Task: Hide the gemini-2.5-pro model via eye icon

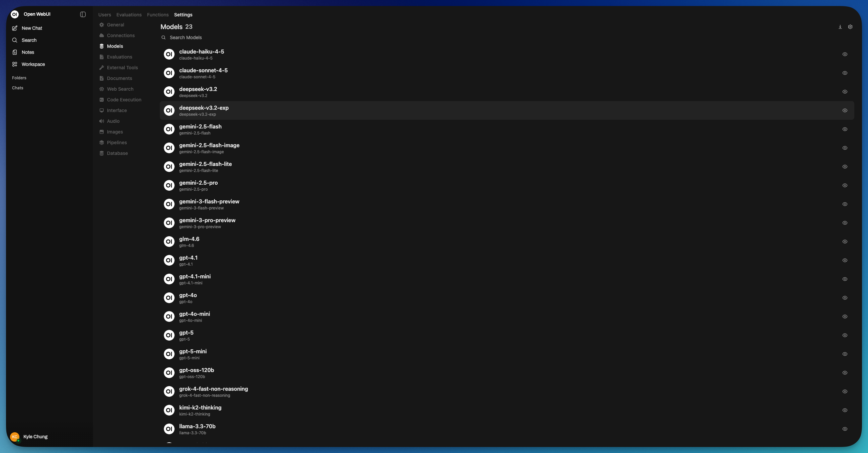Action: coord(845,185)
